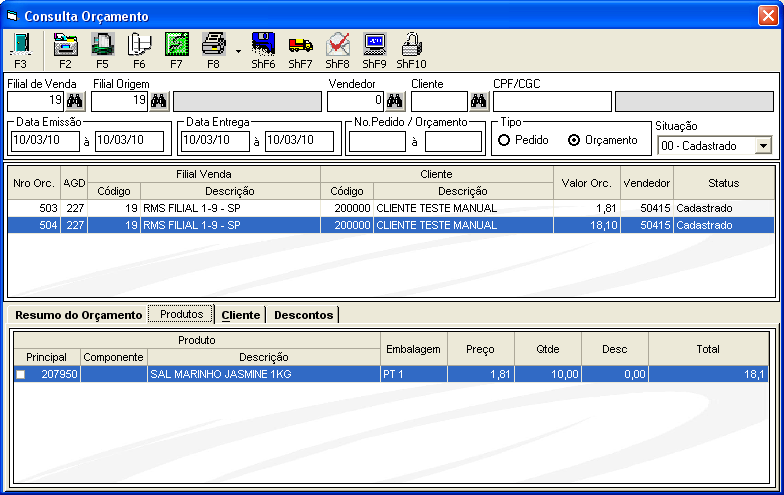The height and width of the screenshot is (495, 784).
Task: Click the F8 printer icon
Action: [214, 45]
